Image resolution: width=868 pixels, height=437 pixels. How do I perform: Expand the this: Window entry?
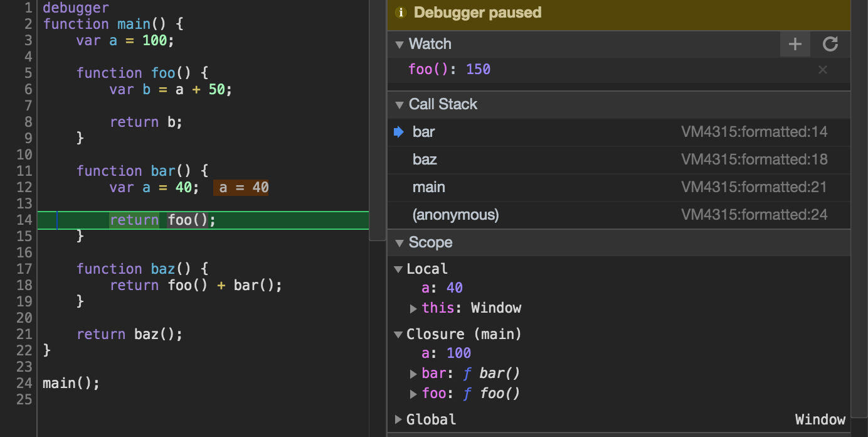pyautogui.click(x=413, y=308)
